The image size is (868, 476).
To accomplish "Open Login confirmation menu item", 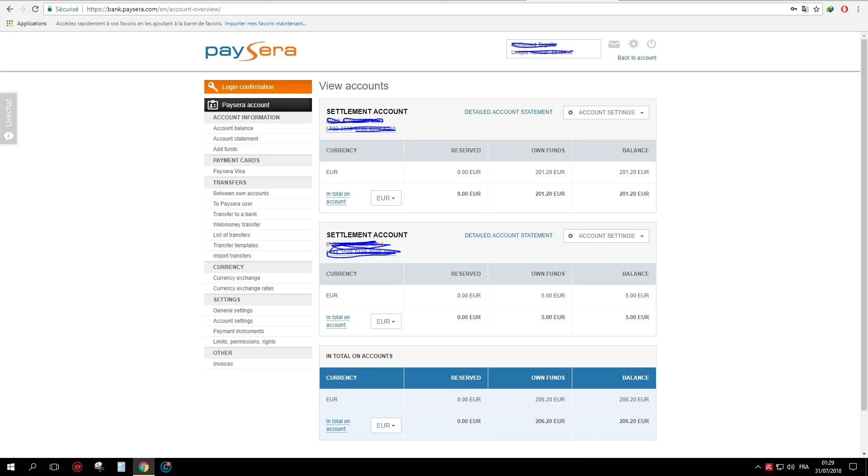I will 258,87.
